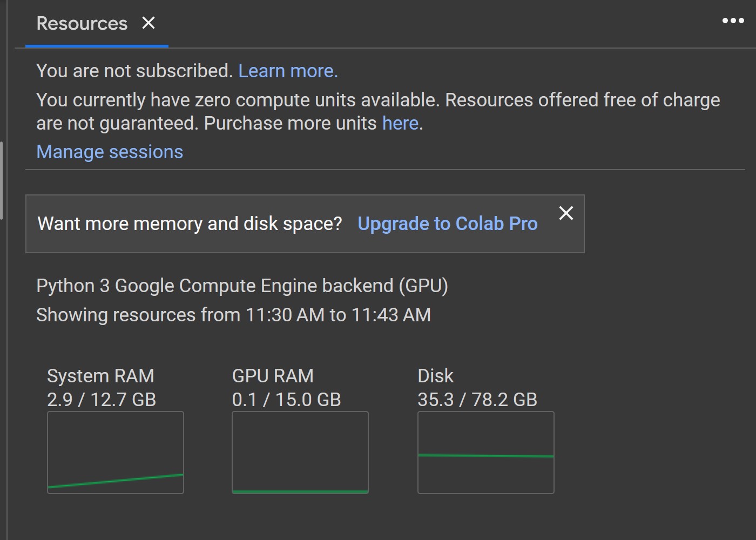The height and width of the screenshot is (540, 756).
Task: Click the GPU RAM value text 0.1 / 15.0 GB
Action: [x=286, y=400]
